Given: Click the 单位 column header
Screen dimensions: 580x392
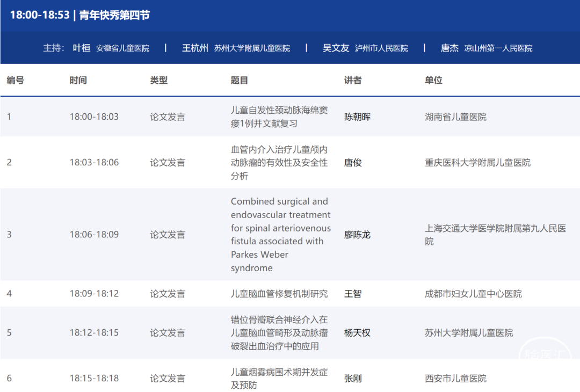Looking at the screenshot, I should coord(433,80).
